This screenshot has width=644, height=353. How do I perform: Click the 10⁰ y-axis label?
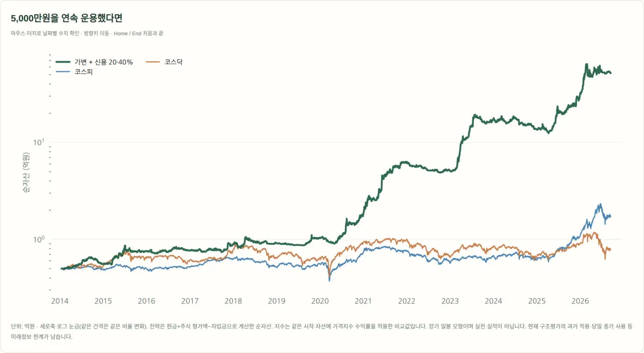tap(39, 239)
